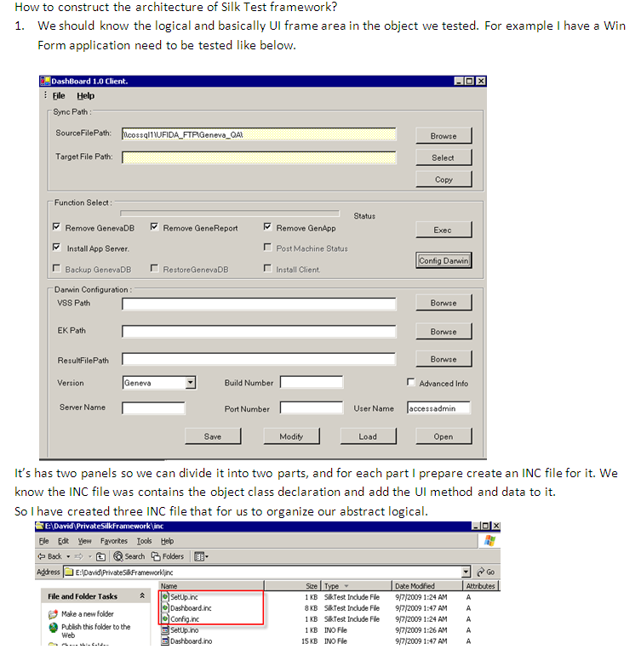Screen dimensions: 641x672
Task: Click the folder icon in Explorer title bar
Action: click(40, 526)
